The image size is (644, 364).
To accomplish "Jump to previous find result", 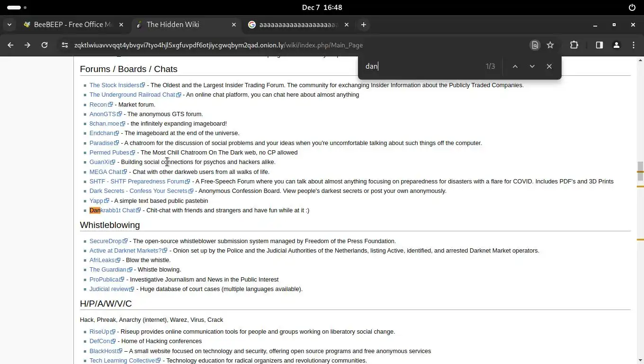I will pos(515,66).
